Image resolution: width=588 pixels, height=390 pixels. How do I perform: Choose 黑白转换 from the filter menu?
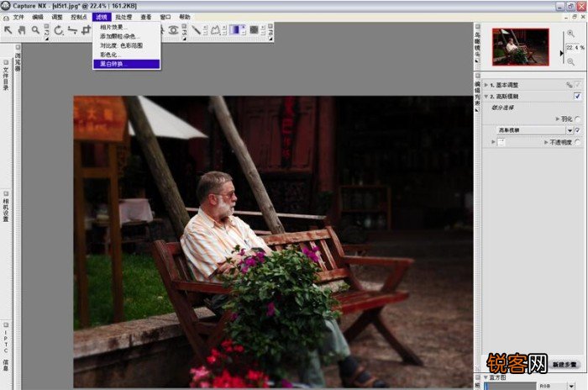click(127, 64)
